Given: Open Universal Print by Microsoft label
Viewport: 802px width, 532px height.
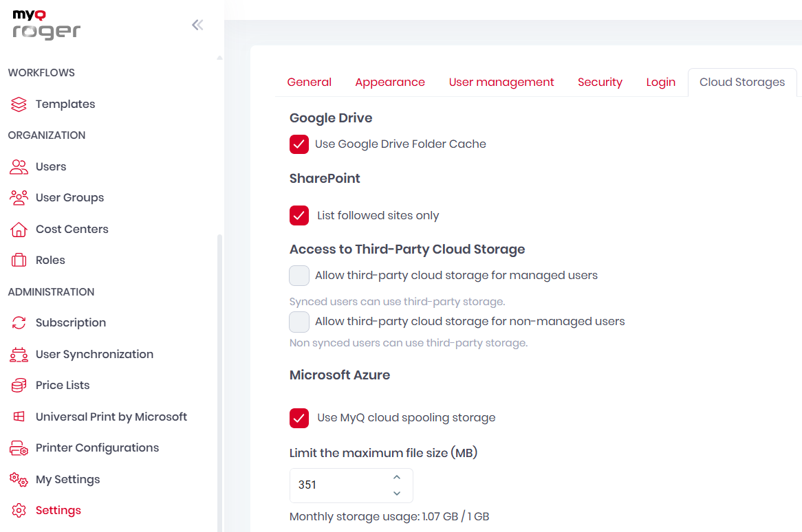Looking at the screenshot, I should click(x=111, y=417).
